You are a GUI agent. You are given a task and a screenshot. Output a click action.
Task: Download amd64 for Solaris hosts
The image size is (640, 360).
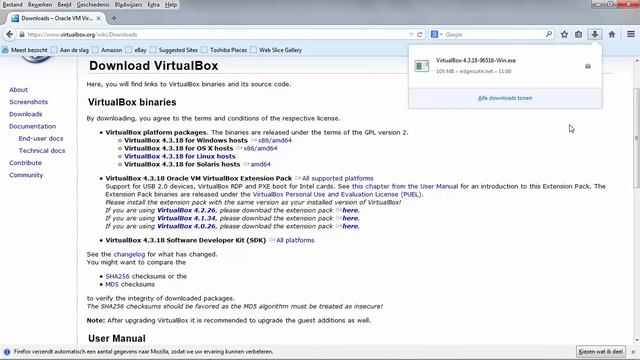click(260, 164)
